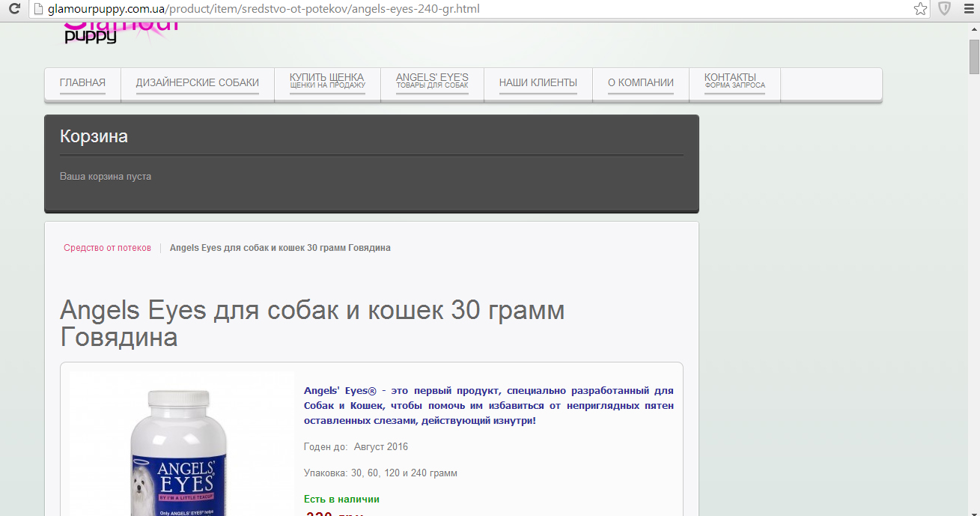
Task: Bookmark this page with the star icon
Action: coord(921,9)
